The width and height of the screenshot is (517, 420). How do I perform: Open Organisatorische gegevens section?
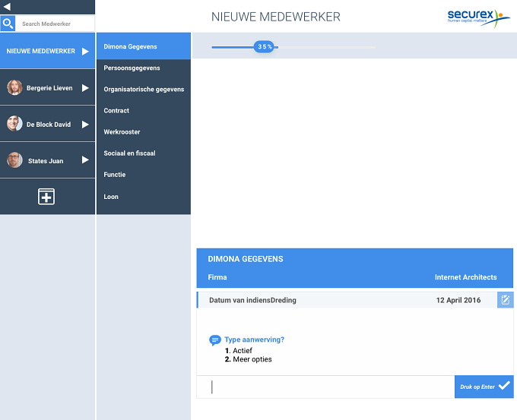pyautogui.click(x=144, y=90)
